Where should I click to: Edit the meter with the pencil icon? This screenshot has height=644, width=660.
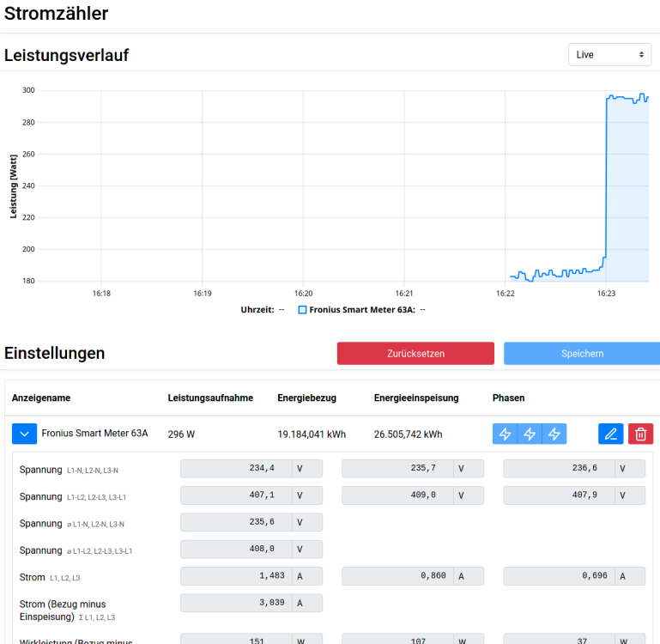click(x=611, y=434)
